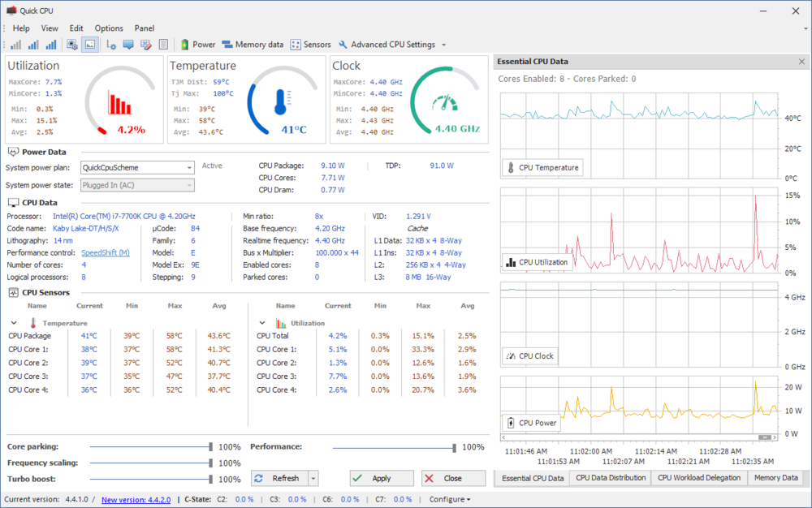
Task: Open the Power toolbar panel
Action: (x=198, y=45)
